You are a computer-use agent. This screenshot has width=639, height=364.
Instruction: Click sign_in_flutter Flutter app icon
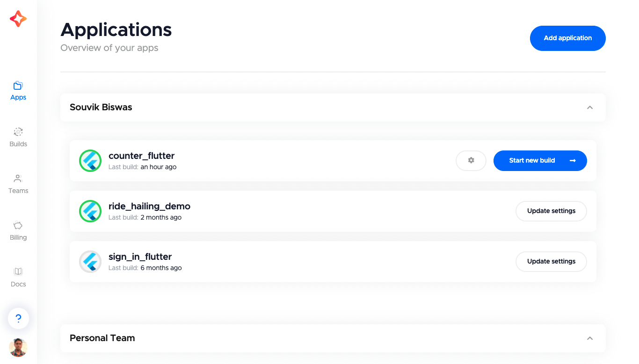point(90,262)
